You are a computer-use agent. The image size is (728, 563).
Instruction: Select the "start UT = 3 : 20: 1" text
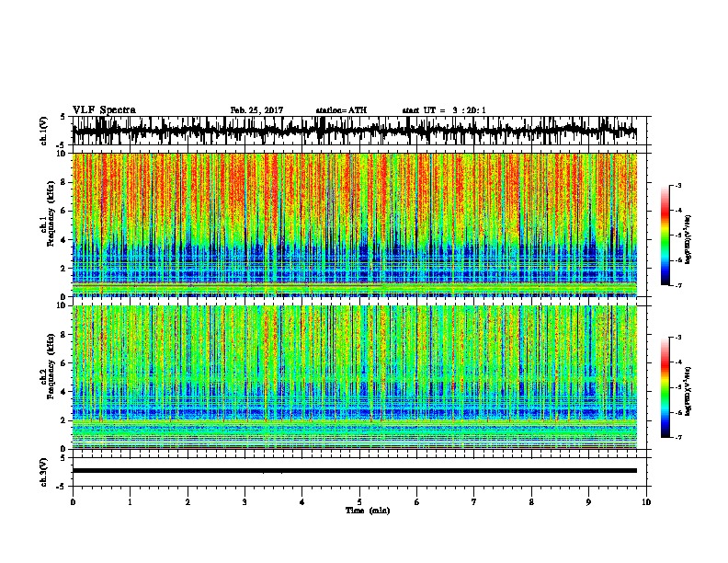[x=444, y=110]
